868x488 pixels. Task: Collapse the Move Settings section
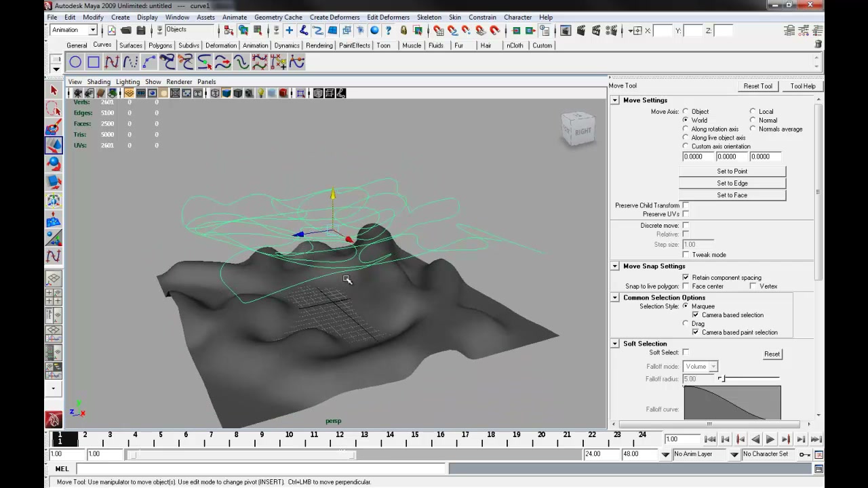click(615, 100)
